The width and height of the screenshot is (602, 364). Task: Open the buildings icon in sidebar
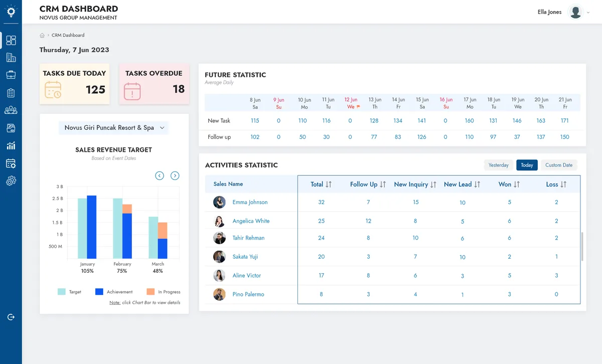click(x=11, y=58)
